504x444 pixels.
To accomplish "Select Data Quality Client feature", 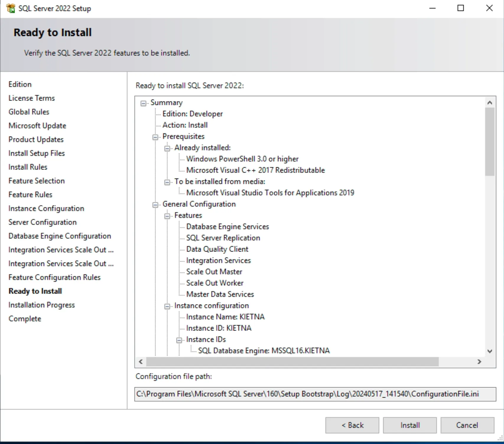I will tap(217, 249).
